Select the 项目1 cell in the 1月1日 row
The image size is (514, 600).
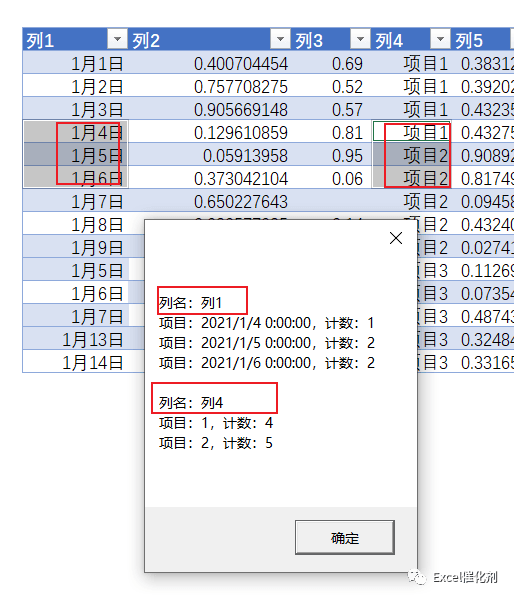point(411,62)
